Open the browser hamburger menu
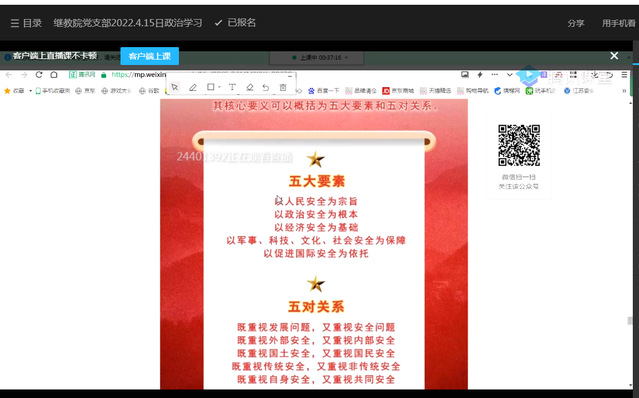 tap(624, 75)
